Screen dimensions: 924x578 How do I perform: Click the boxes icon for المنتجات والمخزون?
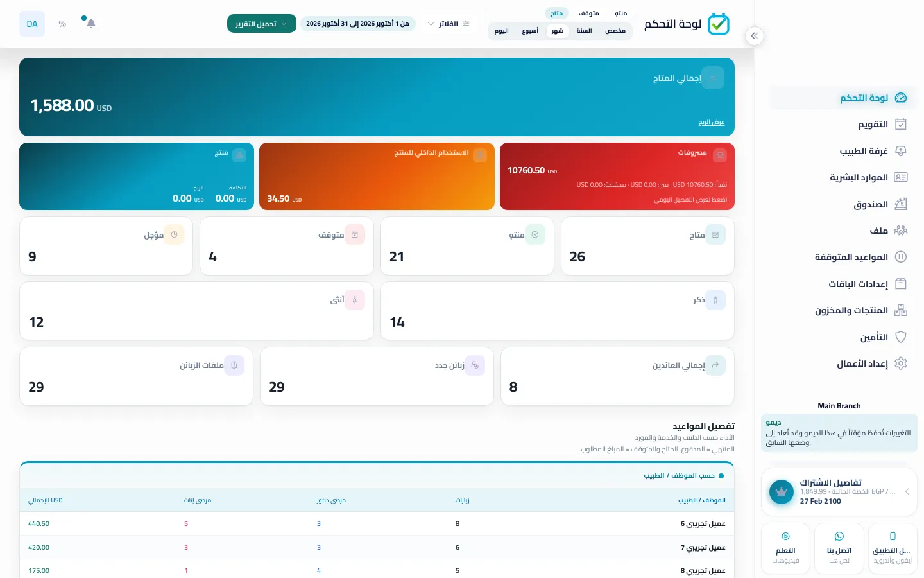901,310
